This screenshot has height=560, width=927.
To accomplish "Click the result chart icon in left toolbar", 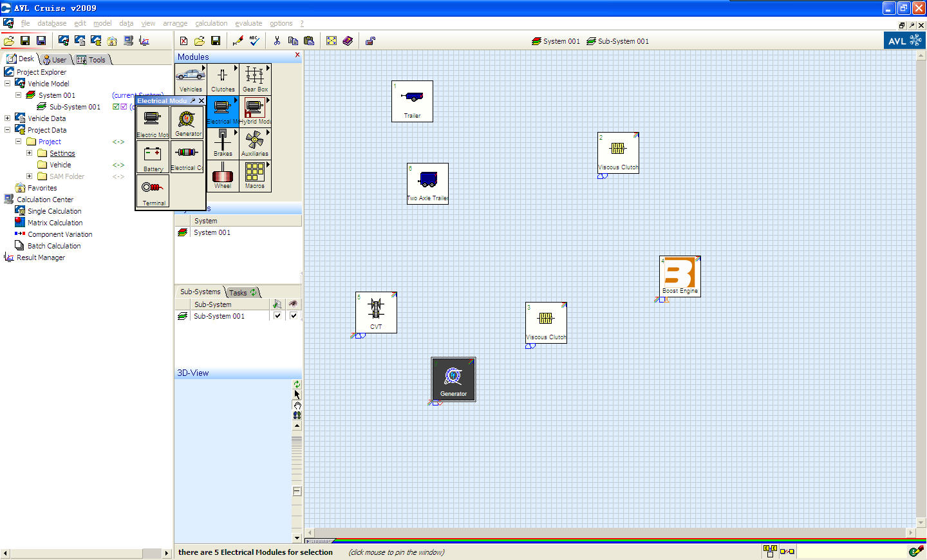I will point(144,41).
